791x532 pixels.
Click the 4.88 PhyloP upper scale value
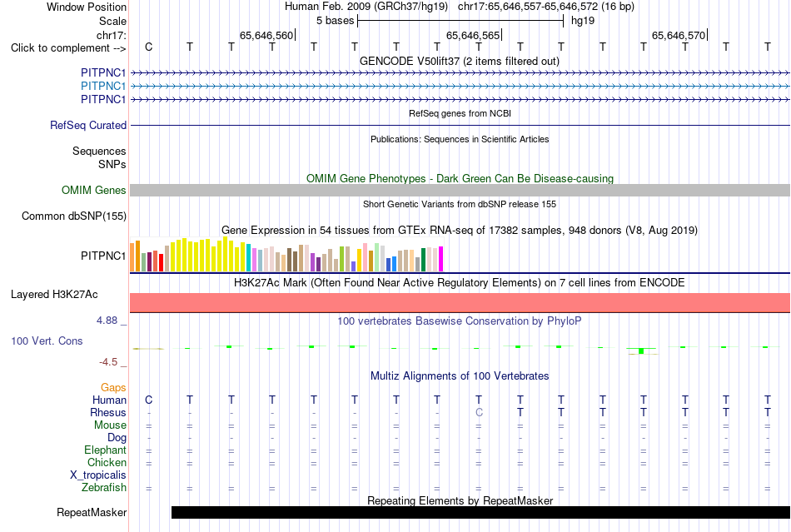pyautogui.click(x=107, y=321)
